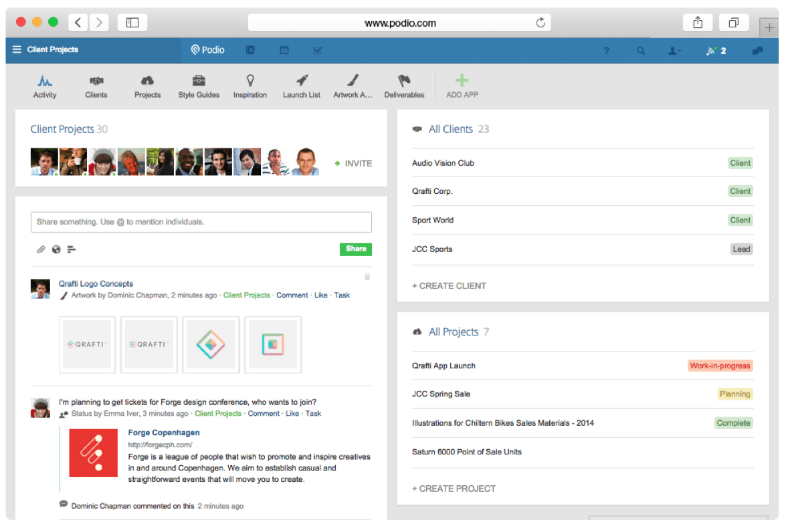Screen dimensions: 788x532
Task: Open Qrafti Corp. client row
Action: pyautogui.click(x=583, y=191)
